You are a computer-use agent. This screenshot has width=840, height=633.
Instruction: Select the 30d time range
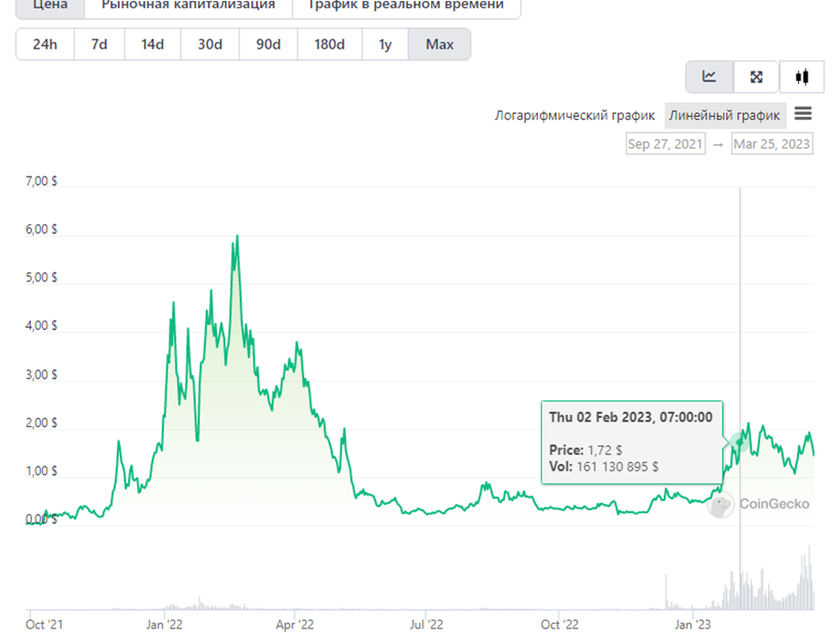pyautogui.click(x=210, y=45)
